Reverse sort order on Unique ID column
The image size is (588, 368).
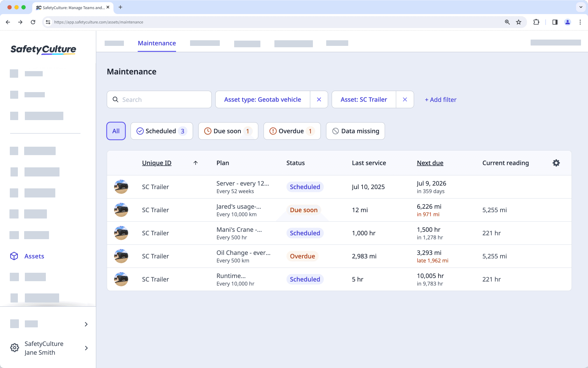point(196,163)
